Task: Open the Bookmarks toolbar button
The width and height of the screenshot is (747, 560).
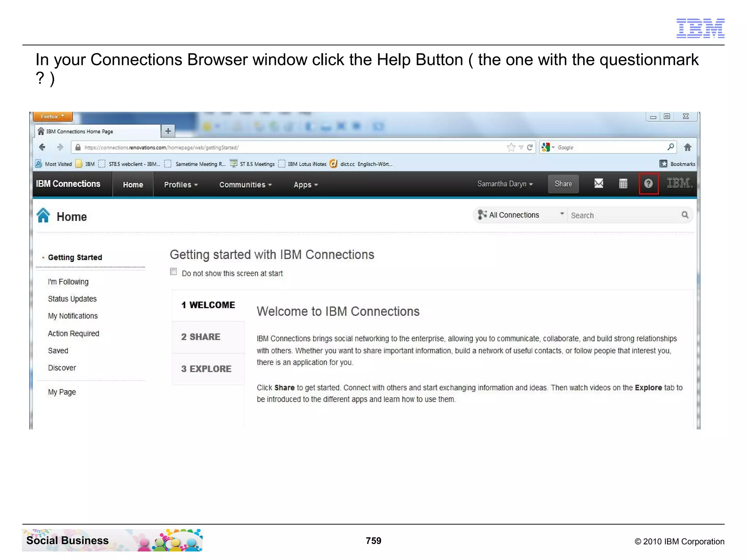Action: [677, 164]
